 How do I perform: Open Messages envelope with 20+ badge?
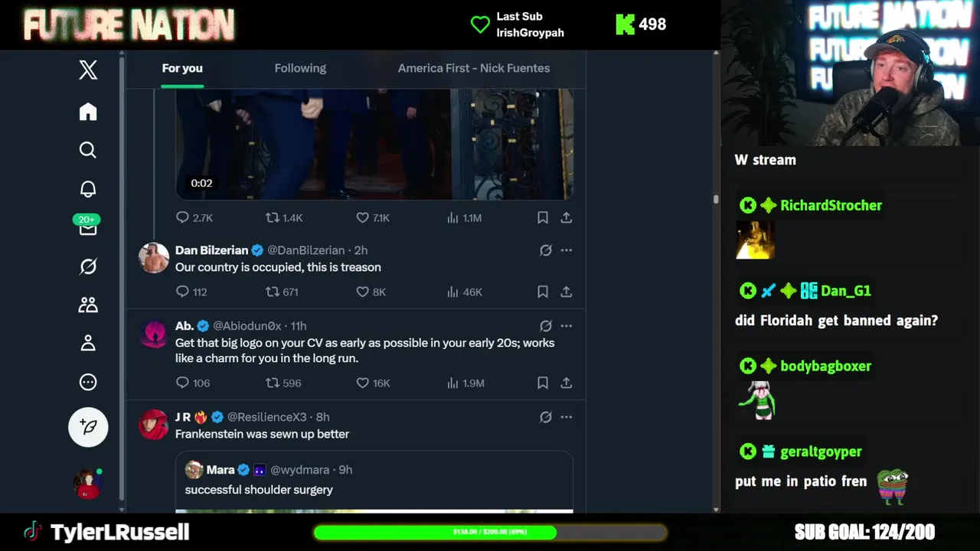pyautogui.click(x=88, y=227)
